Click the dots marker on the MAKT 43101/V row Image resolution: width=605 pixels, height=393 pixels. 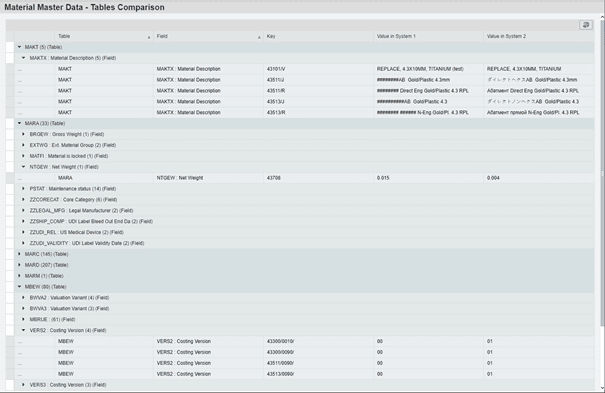coord(20,70)
